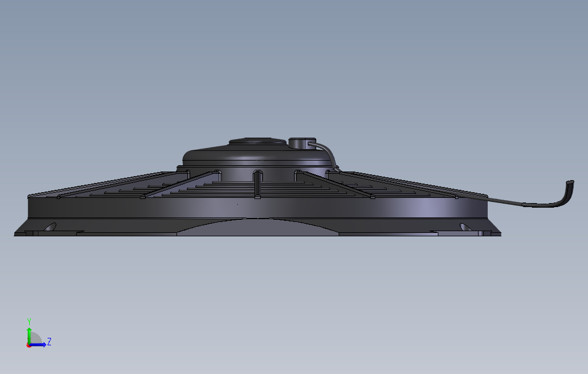Select the curved fan blade under shroud center
Screen dimensions: 588x374
[x=258, y=227]
